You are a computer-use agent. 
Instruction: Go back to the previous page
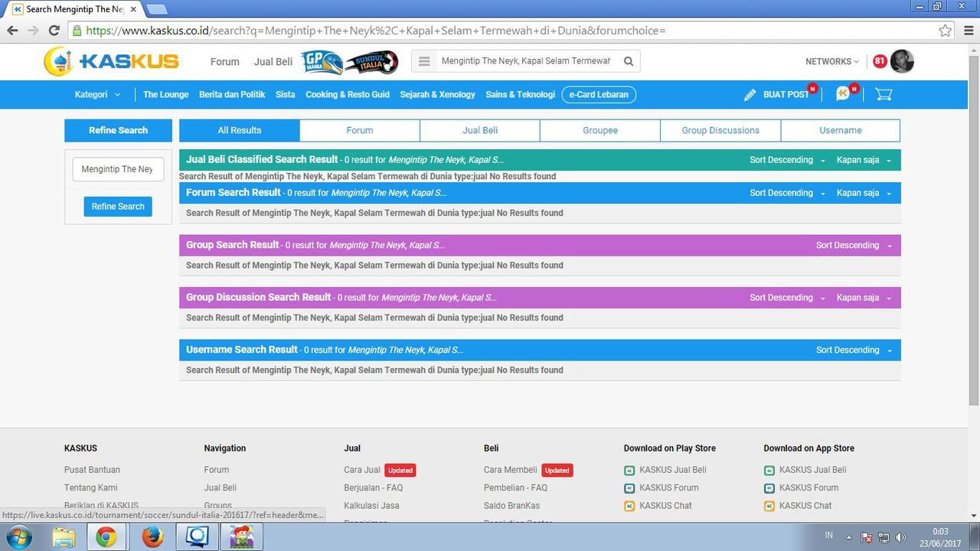12,31
